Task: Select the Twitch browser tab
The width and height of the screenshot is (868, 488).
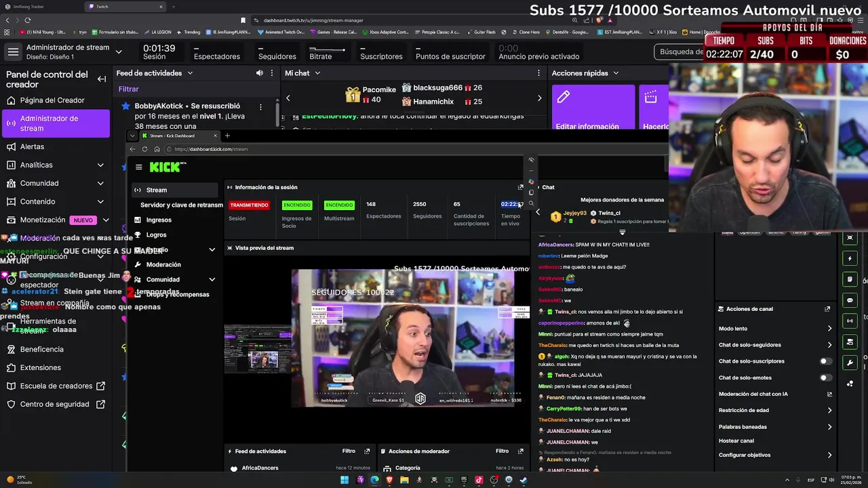Action: pos(125,7)
